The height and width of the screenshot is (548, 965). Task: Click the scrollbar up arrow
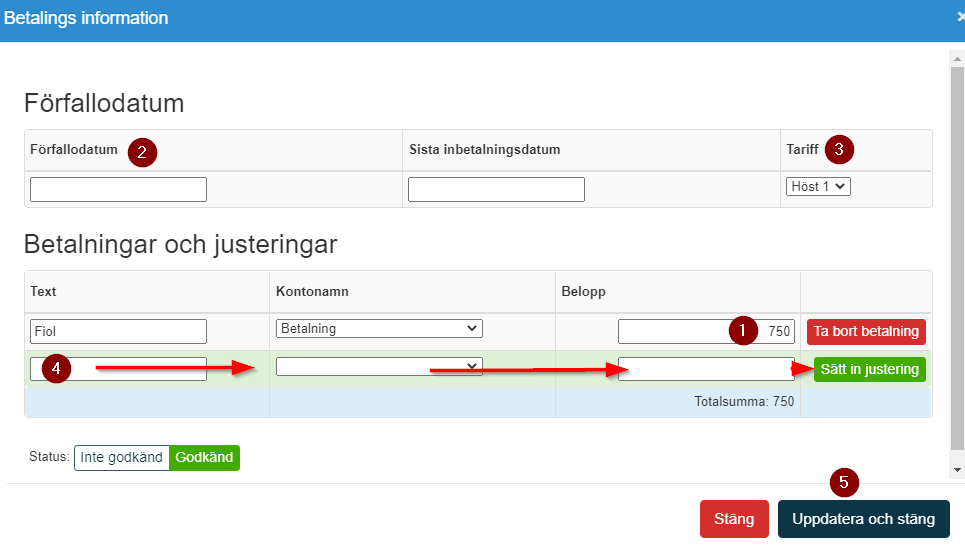[x=957, y=59]
